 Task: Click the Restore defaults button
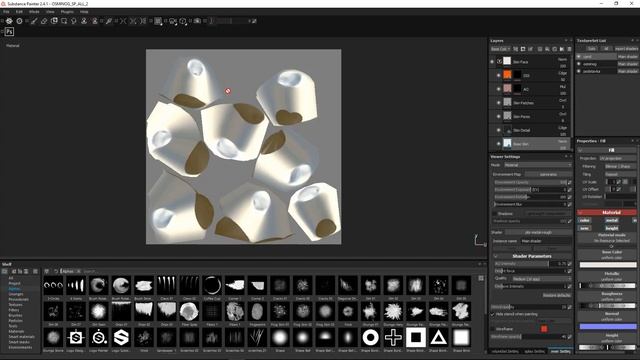tap(556, 295)
